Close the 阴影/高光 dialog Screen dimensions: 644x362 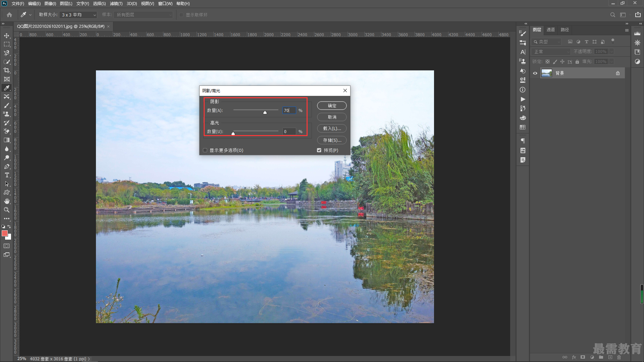(345, 90)
